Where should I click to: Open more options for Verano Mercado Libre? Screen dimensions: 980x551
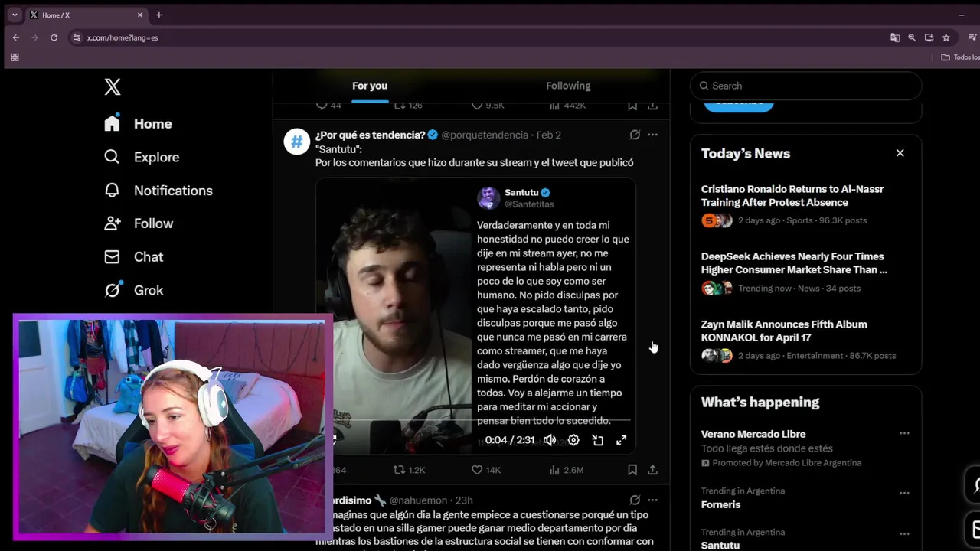(904, 433)
